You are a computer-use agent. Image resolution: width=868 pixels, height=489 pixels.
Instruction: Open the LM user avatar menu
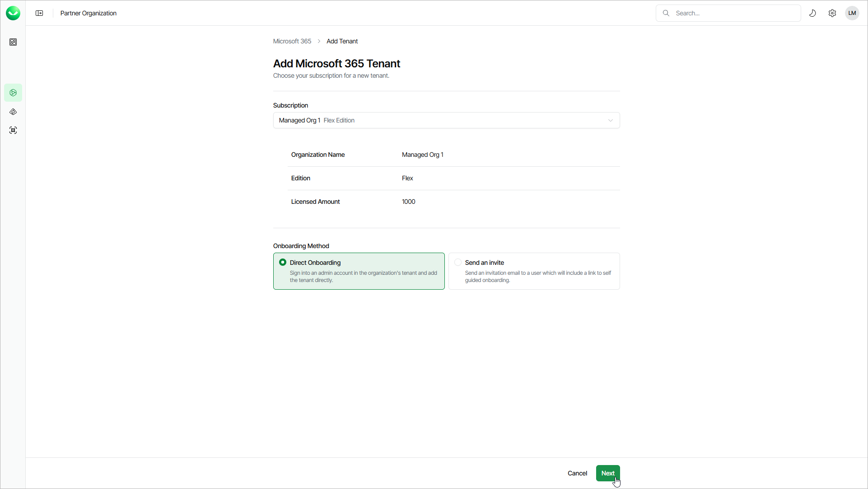[852, 13]
